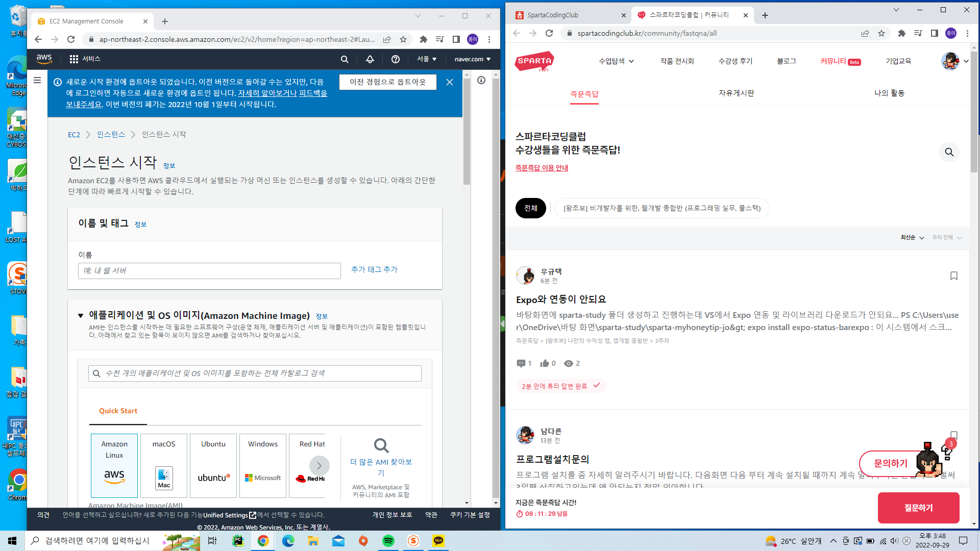This screenshot has width=980, height=551.
Task: Click Unified Settings link in footer
Action: point(229,515)
